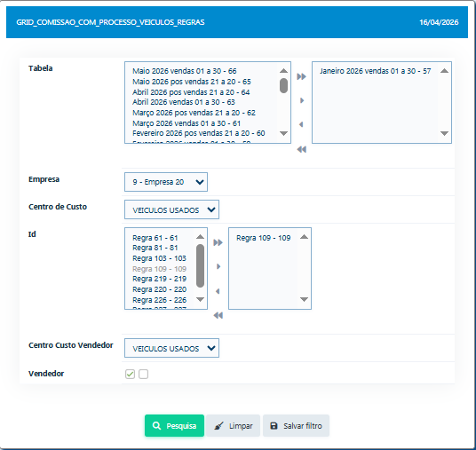Viewport: 476px width, 450px height.
Task: Select Abril 2026 pos vendas 21 a 20 - 64
Action: tap(191, 92)
